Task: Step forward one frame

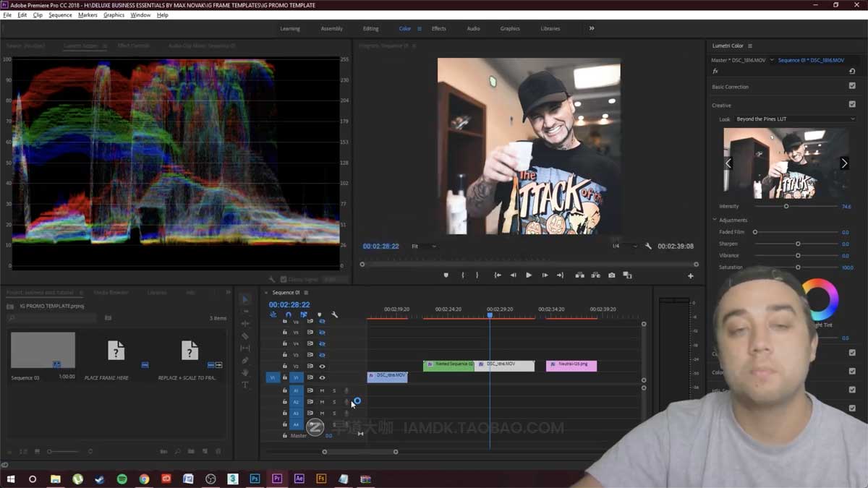Action: (545, 275)
